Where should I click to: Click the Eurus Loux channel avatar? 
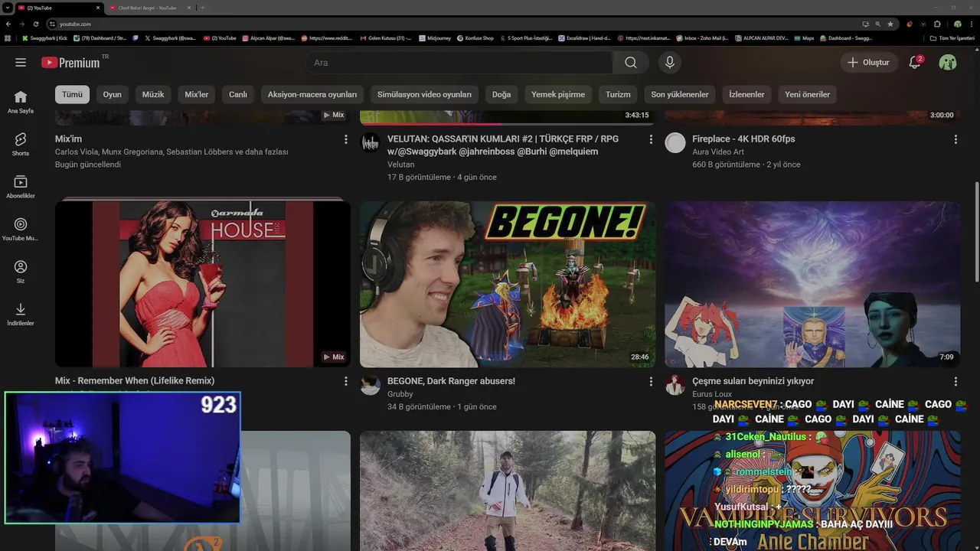(x=675, y=385)
